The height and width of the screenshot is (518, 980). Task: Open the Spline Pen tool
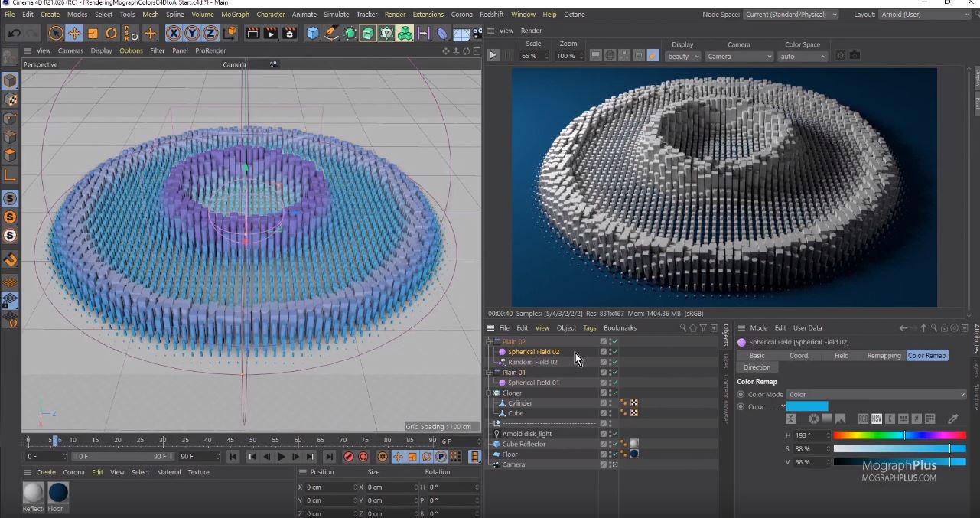331,33
